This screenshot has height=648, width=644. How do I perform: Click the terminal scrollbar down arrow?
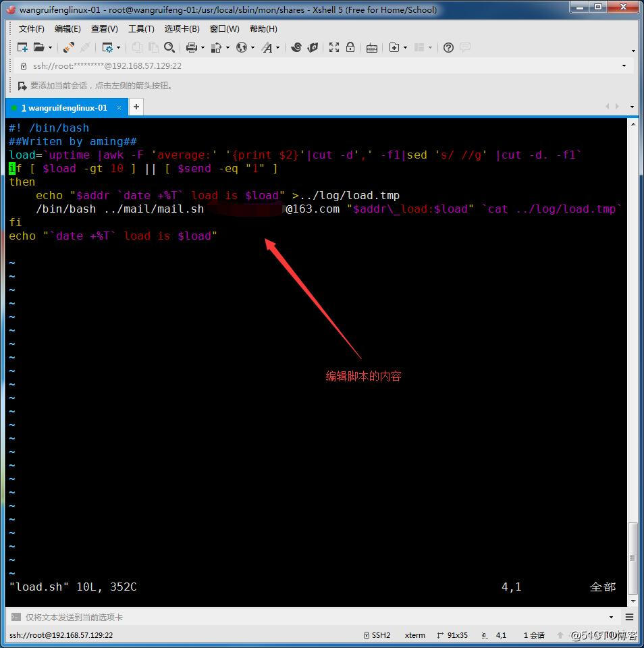tap(633, 601)
